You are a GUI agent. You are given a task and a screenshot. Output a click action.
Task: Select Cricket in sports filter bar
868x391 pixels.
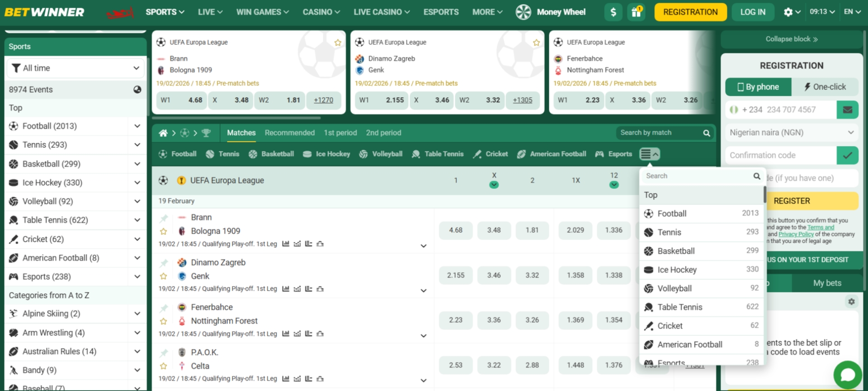click(490, 154)
